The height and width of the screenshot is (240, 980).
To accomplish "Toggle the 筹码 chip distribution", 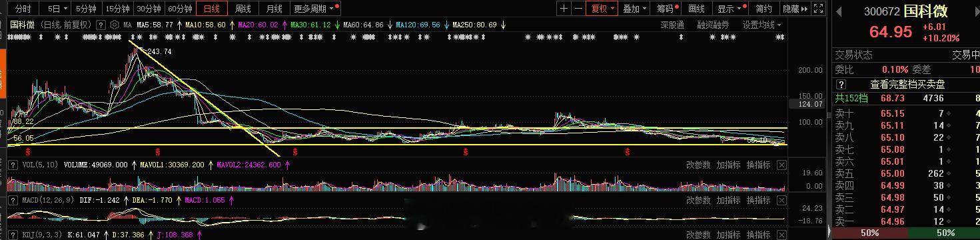I will (x=666, y=9).
